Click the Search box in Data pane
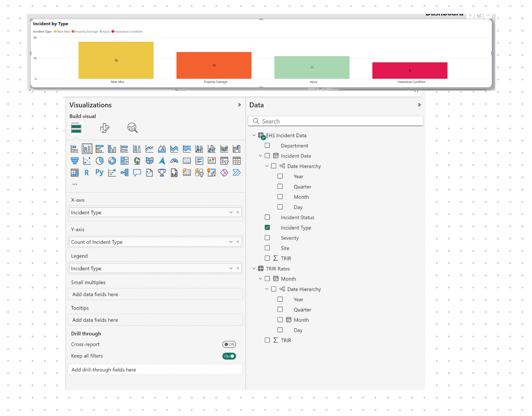This screenshot has width=532, height=416. pos(336,121)
